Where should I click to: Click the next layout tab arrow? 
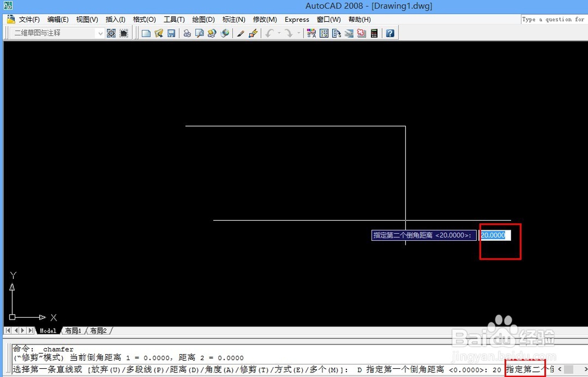click(x=23, y=331)
